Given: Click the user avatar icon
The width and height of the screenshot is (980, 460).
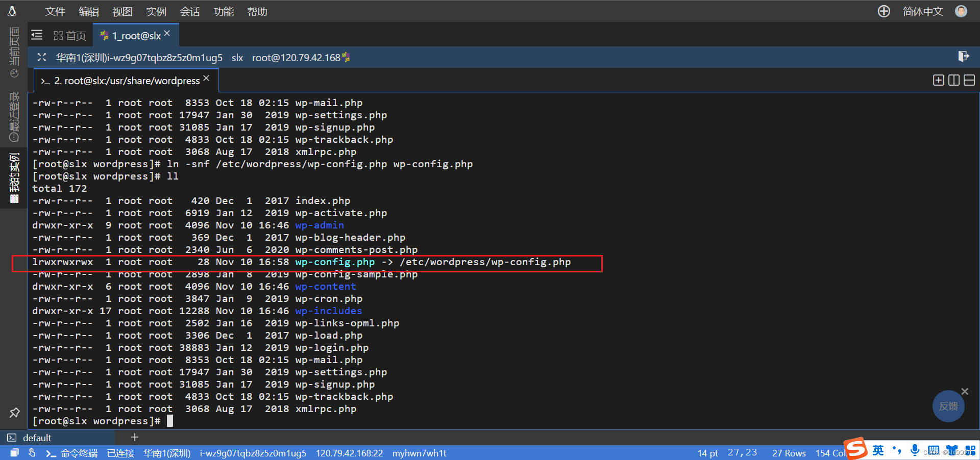Looking at the screenshot, I should pos(961,11).
